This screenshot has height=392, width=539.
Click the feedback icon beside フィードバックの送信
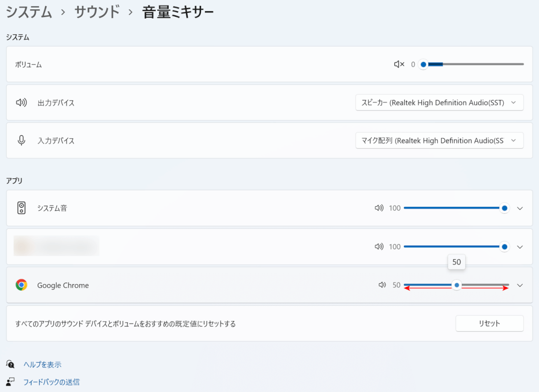point(10,382)
